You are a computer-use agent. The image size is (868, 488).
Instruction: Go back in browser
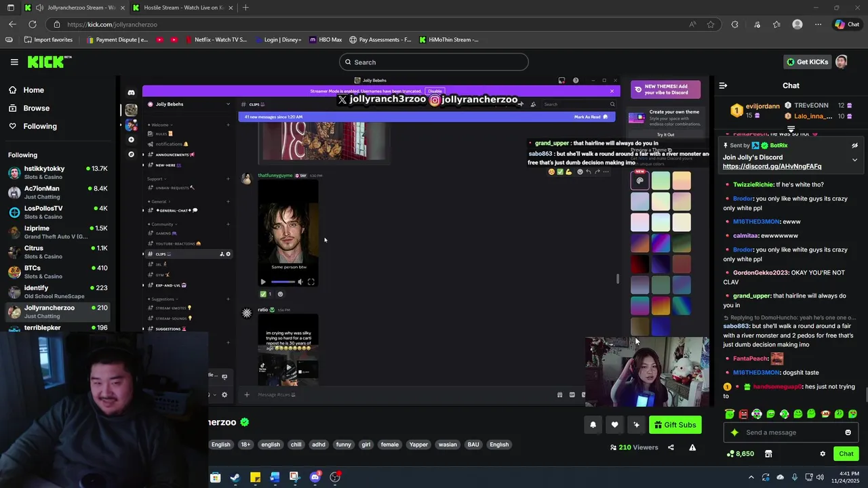click(x=12, y=24)
